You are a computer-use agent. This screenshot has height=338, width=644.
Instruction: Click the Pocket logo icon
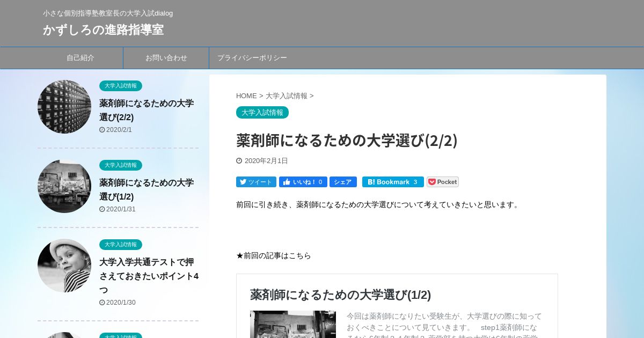coord(432,182)
